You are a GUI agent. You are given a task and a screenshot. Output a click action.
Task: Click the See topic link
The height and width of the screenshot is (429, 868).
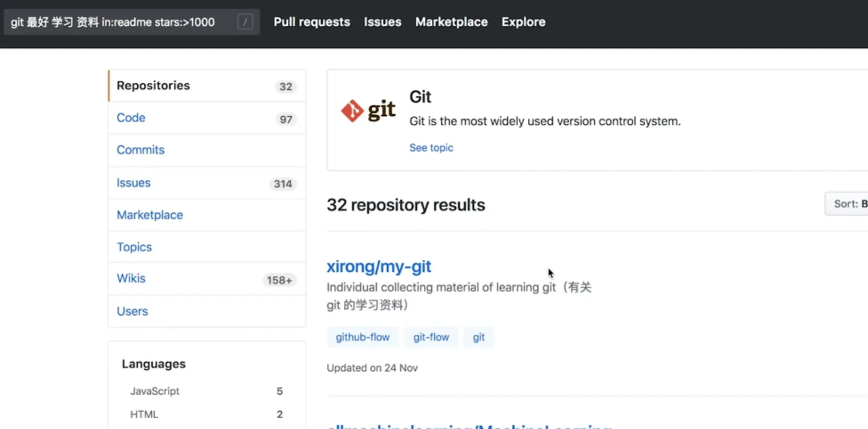431,148
